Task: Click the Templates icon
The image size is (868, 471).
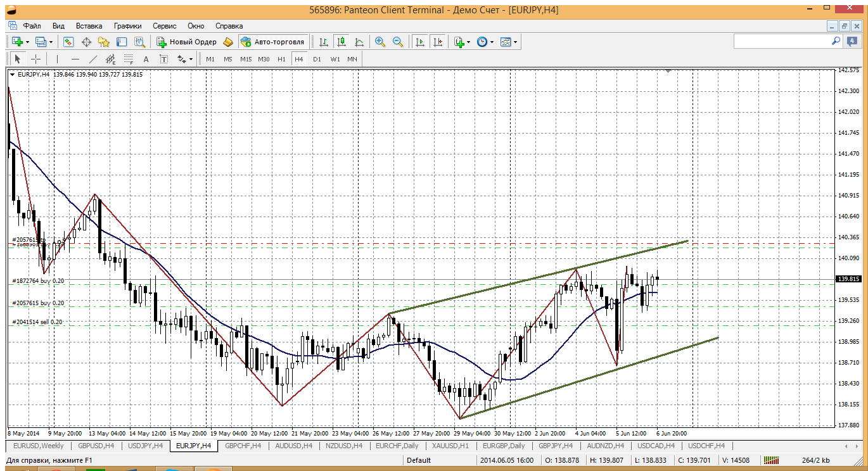Action: [506, 42]
